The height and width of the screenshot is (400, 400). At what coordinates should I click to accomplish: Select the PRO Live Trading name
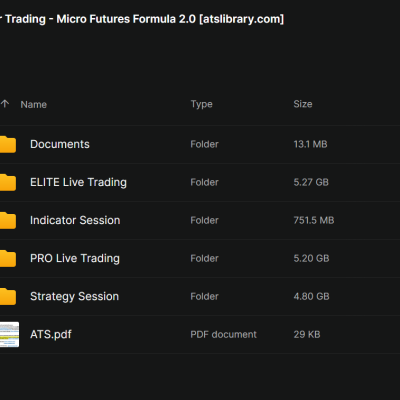75,258
